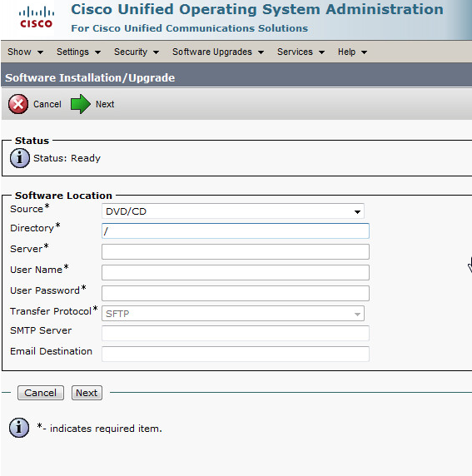Image resolution: width=472 pixels, height=476 pixels.
Task: Click the red Cancel X icon
Action: click(18, 104)
